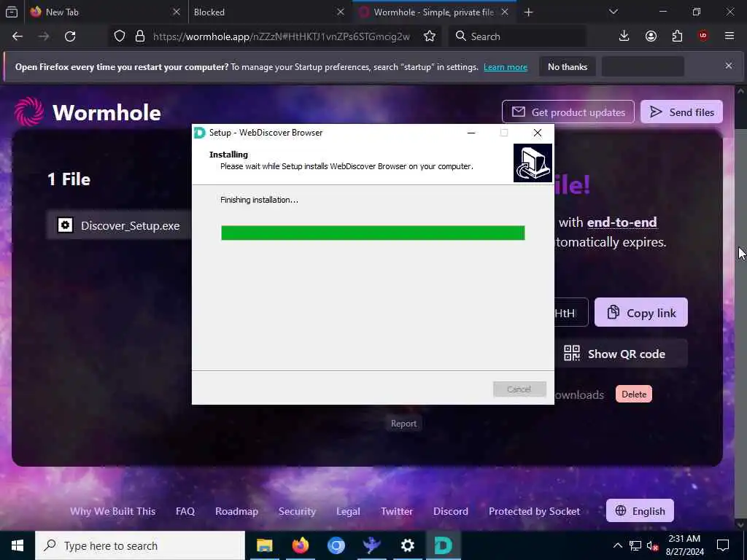Open the Security footer link
Image resolution: width=747 pixels, height=560 pixels.
pyautogui.click(x=297, y=511)
